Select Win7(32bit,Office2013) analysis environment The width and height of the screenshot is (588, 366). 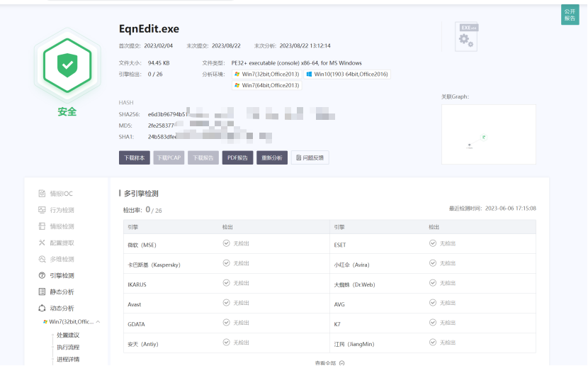(266, 74)
